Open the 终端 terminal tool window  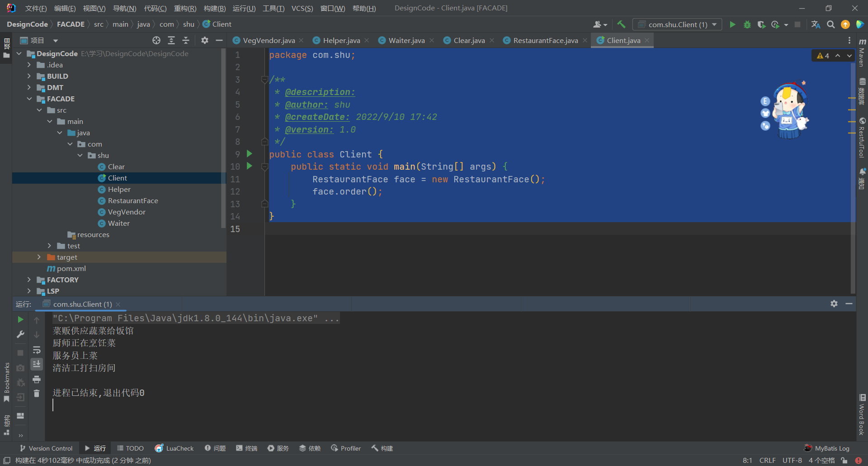click(246, 448)
